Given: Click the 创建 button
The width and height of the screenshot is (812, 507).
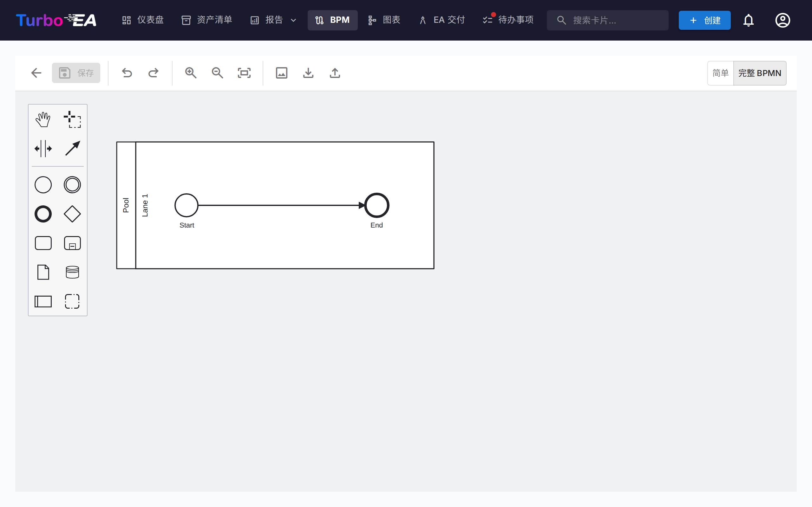Looking at the screenshot, I should [x=704, y=20].
